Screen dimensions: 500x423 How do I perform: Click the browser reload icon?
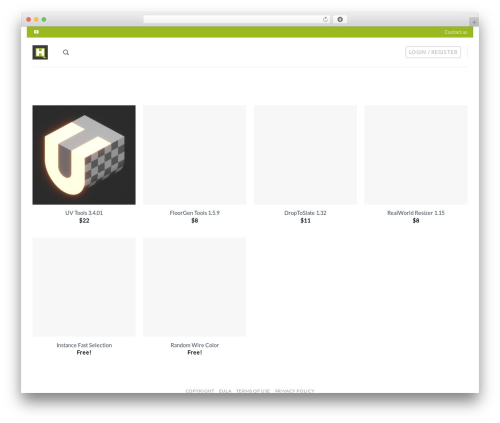click(325, 19)
